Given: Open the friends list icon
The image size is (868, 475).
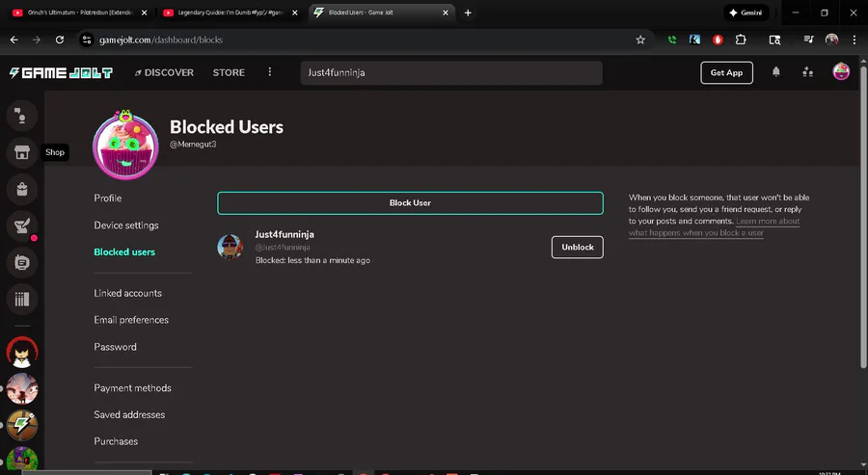Looking at the screenshot, I should [808, 72].
